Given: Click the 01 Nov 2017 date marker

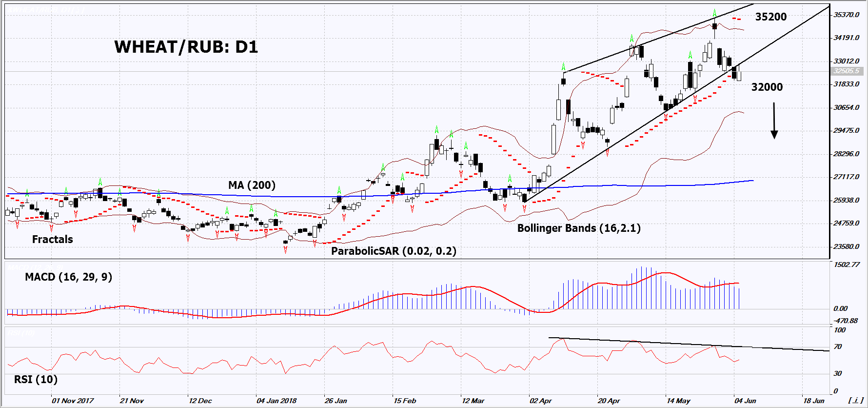Looking at the screenshot, I should pyautogui.click(x=73, y=401).
